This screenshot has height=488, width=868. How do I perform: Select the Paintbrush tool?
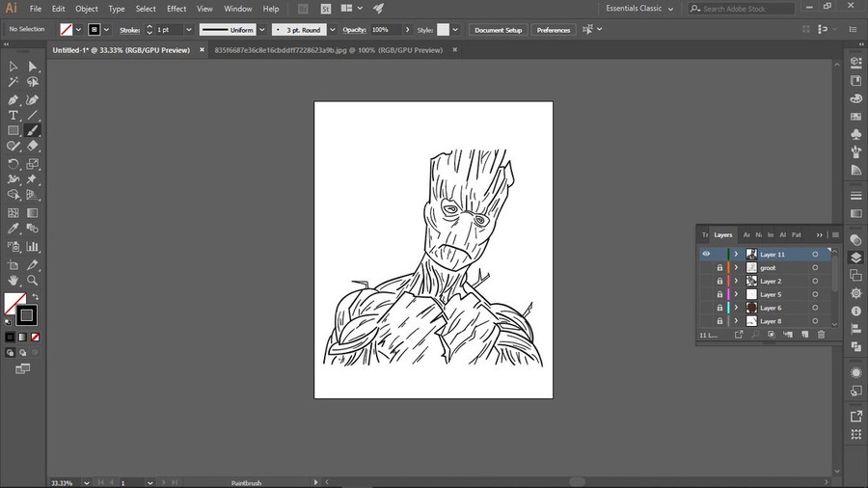[x=33, y=130]
